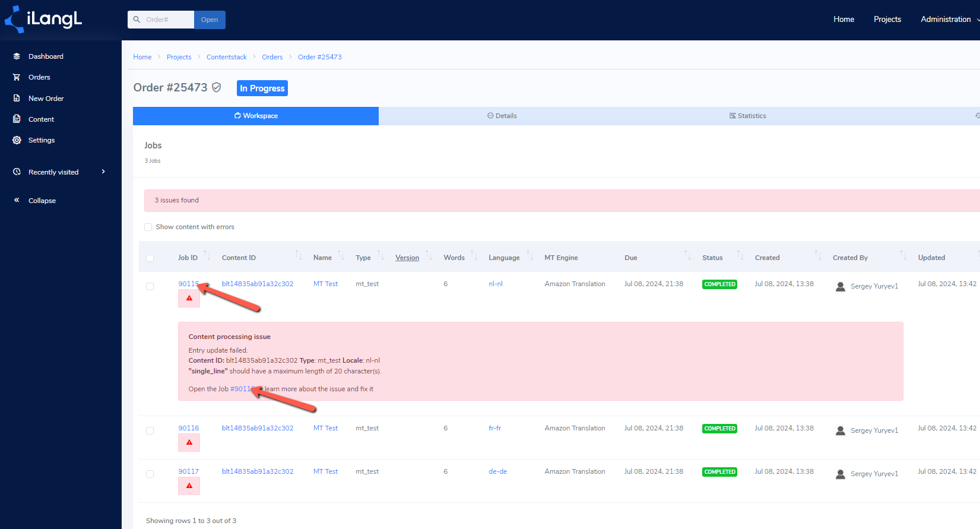The image size is (980, 529).
Task: Click the user avatar in the nl-nl row
Action: pyautogui.click(x=841, y=286)
